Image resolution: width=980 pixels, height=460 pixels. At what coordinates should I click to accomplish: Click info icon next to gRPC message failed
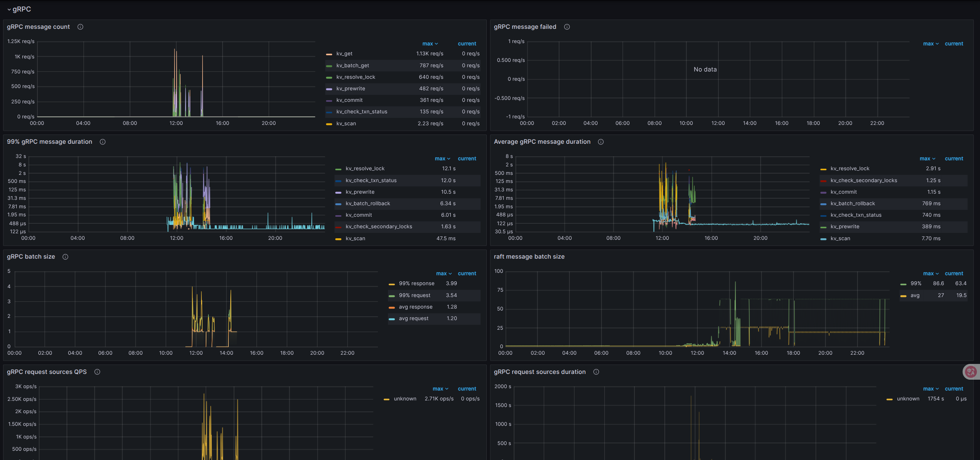(567, 27)
